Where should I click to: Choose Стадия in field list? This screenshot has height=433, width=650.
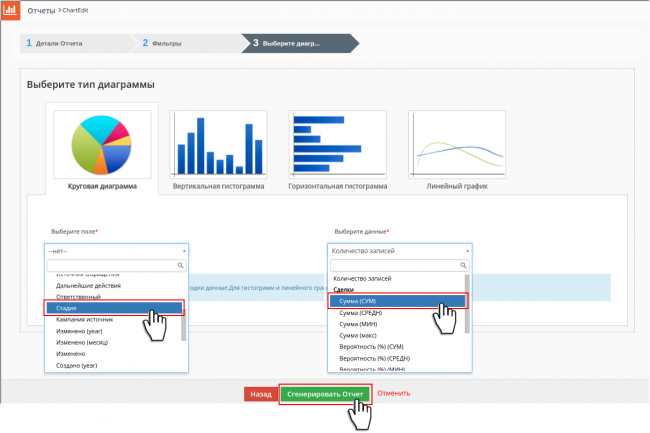click(114, 308)
